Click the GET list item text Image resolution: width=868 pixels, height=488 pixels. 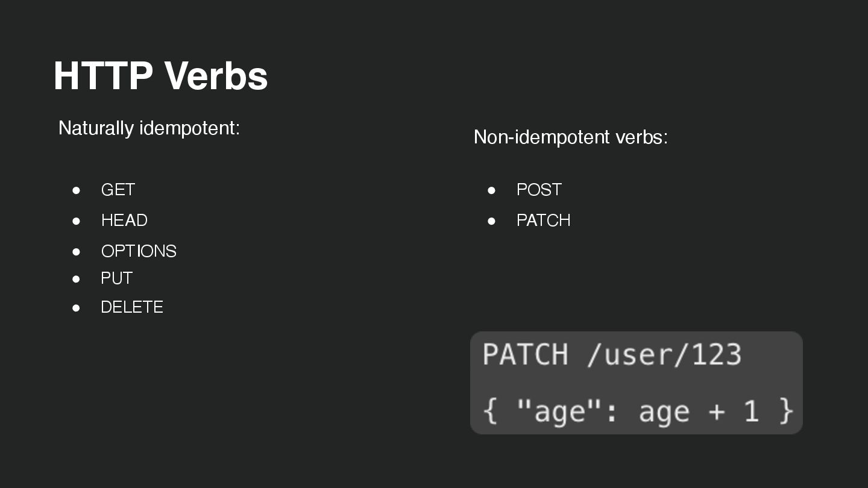[118, 190]
